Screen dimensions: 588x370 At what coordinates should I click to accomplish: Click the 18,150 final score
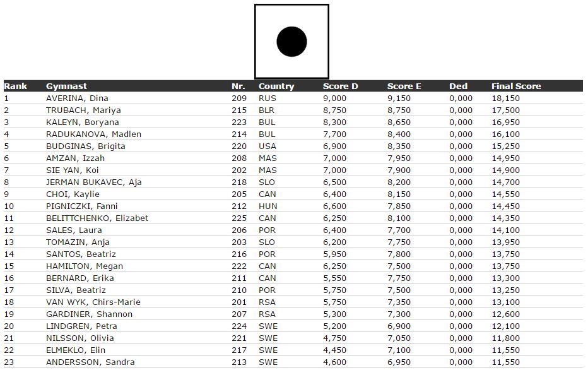click(505, 98)
